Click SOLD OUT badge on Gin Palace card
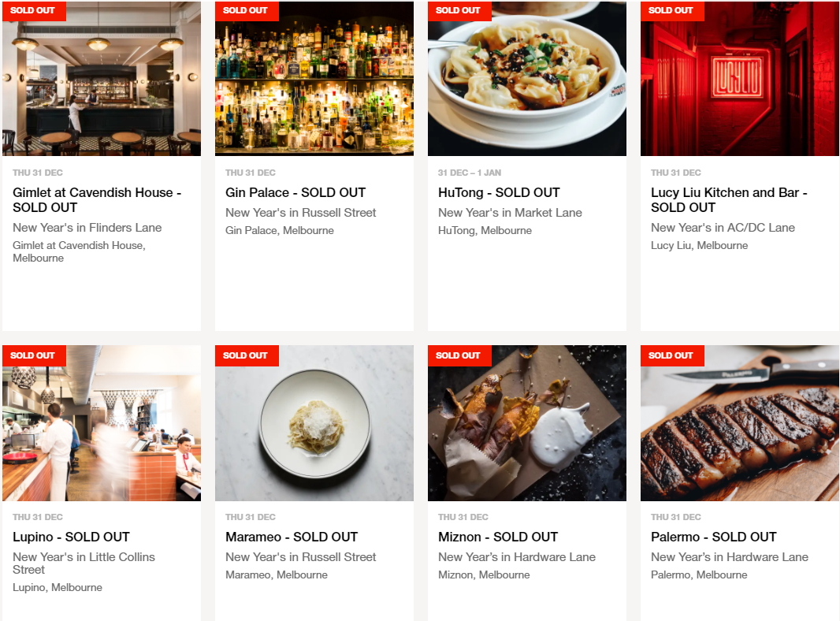The image size is (840, 621). [x=247, y=11]
